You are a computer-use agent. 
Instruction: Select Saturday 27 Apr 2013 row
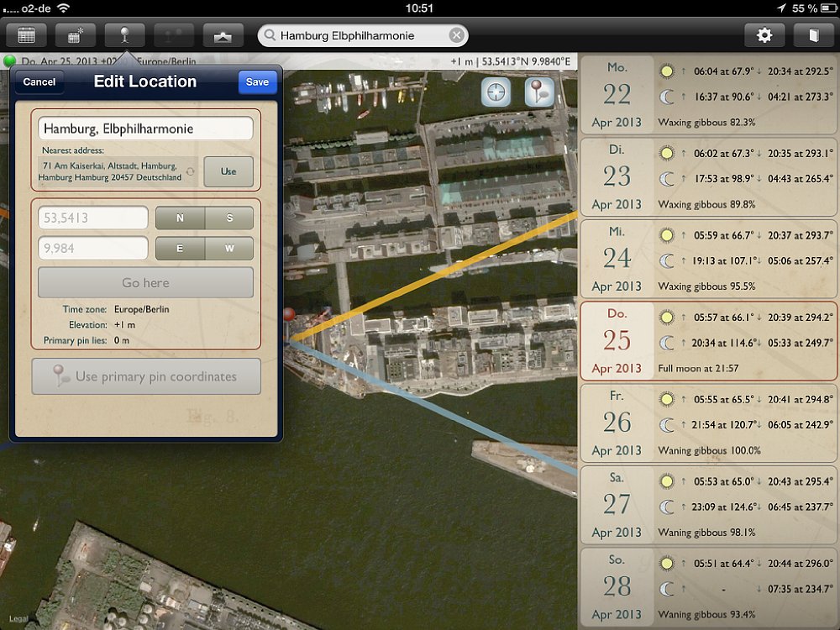(707, 505)
